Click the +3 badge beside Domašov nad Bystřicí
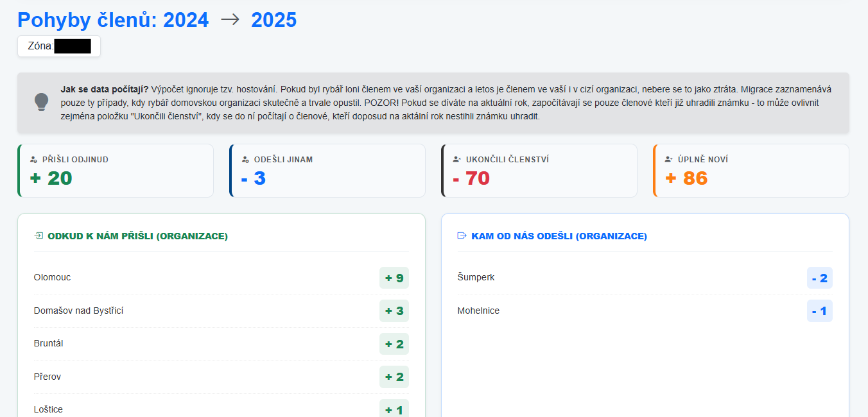This screenshot has width=868, height=417. coord(394,311)
